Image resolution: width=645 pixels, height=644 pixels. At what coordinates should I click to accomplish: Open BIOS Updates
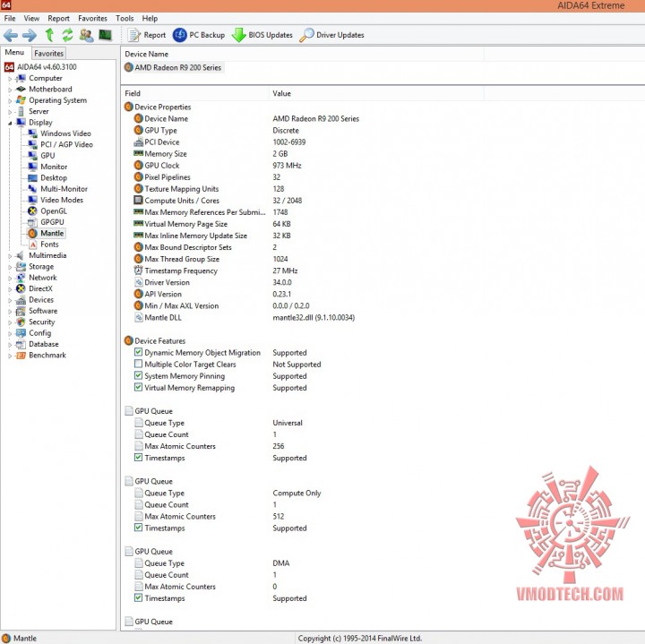262,35
